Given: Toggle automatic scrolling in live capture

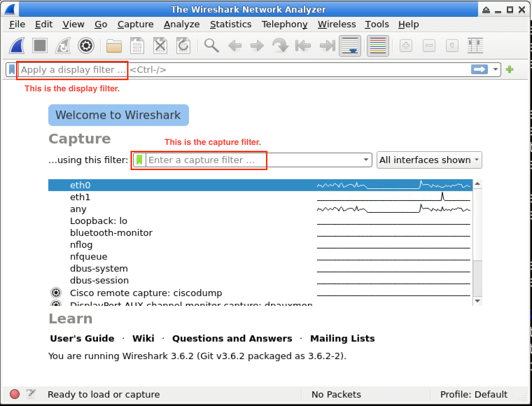Looking at the screenshot, I should click(x=350, y=45).
